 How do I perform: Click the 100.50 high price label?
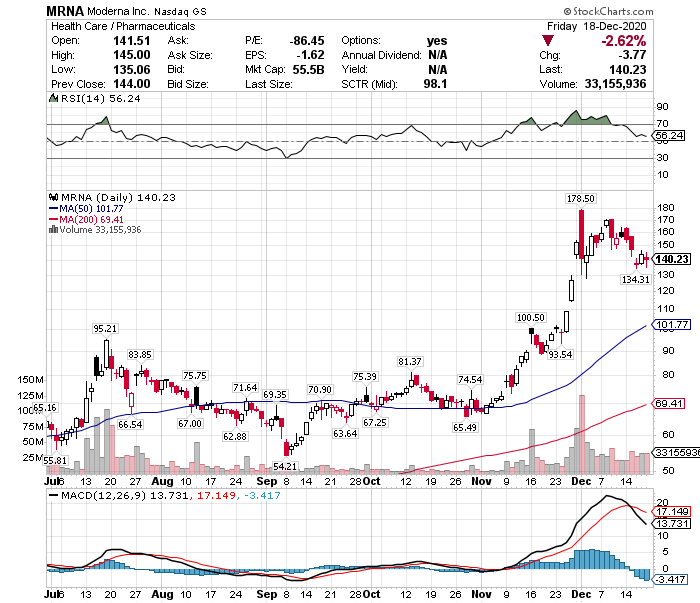(x=530, y=317)
